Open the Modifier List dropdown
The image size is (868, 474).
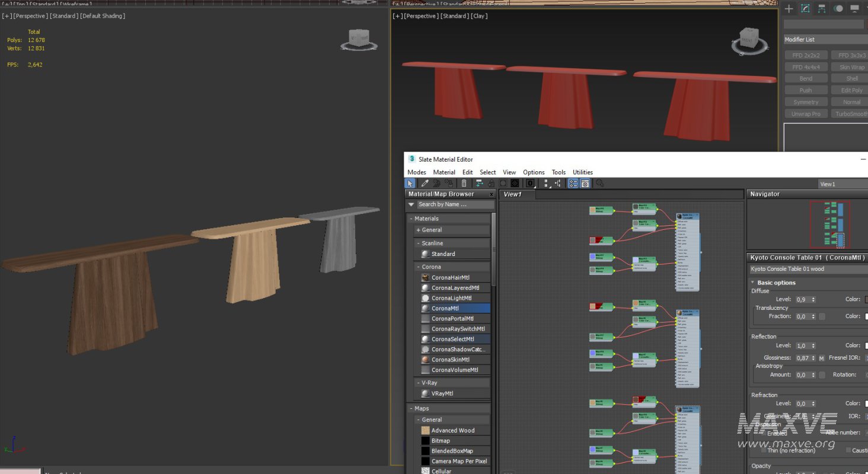pyautogui.click(x=825, y=40)
